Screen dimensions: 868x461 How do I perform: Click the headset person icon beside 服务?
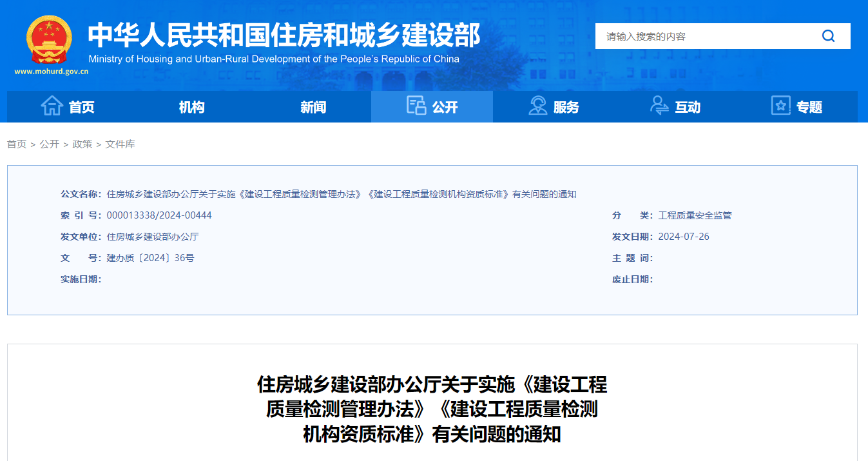coord(537,106)
